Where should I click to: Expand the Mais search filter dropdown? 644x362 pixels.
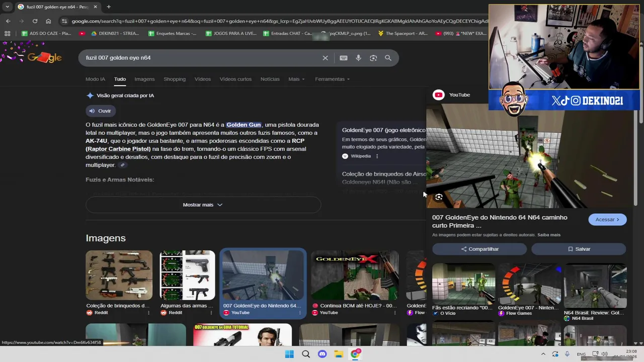[x=296, y=79]
